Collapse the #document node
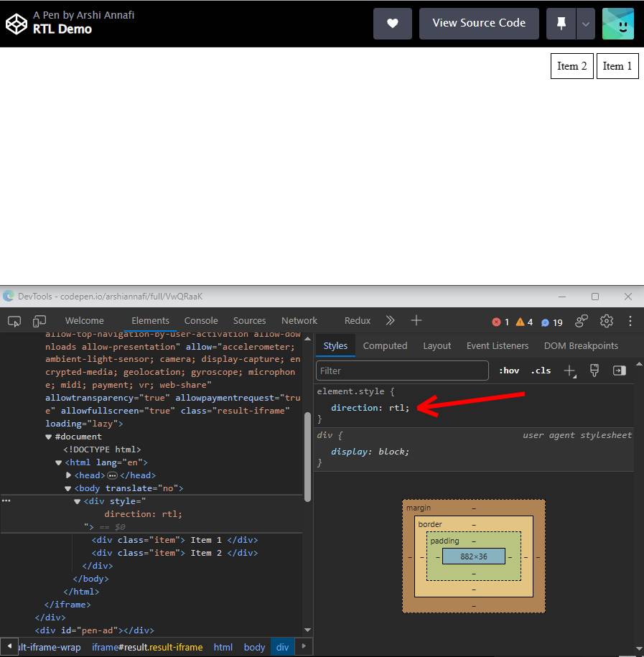The height and width of the screenshot is (657, 644). coord(48,437)
